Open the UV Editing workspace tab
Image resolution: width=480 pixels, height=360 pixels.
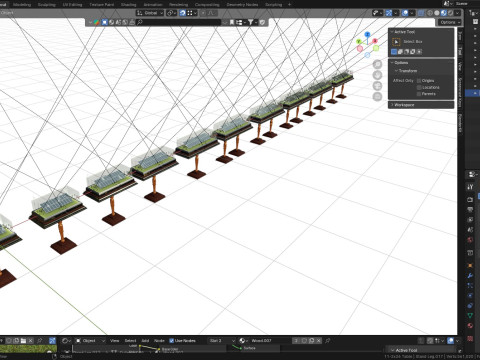click(72, 5)
